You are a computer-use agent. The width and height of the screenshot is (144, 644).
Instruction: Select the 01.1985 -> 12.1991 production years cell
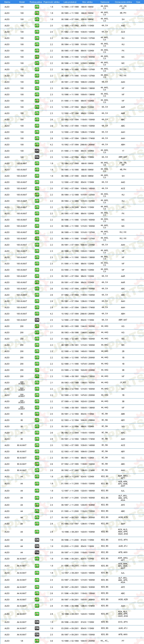point(70,339)
